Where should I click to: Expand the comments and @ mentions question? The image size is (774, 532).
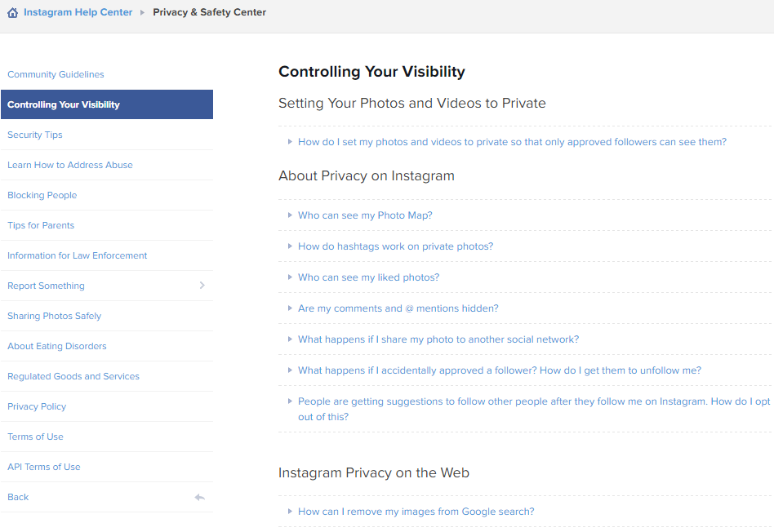[398, 308]
